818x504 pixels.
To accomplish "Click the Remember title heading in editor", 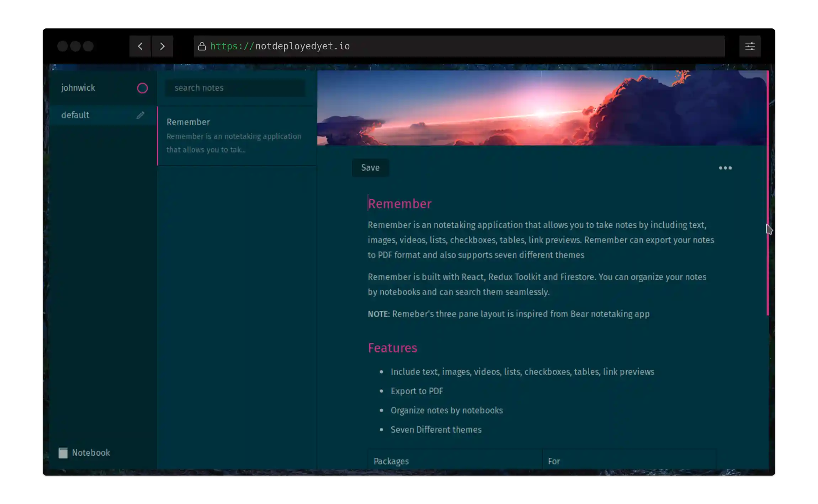I will (x=400, y=204).
